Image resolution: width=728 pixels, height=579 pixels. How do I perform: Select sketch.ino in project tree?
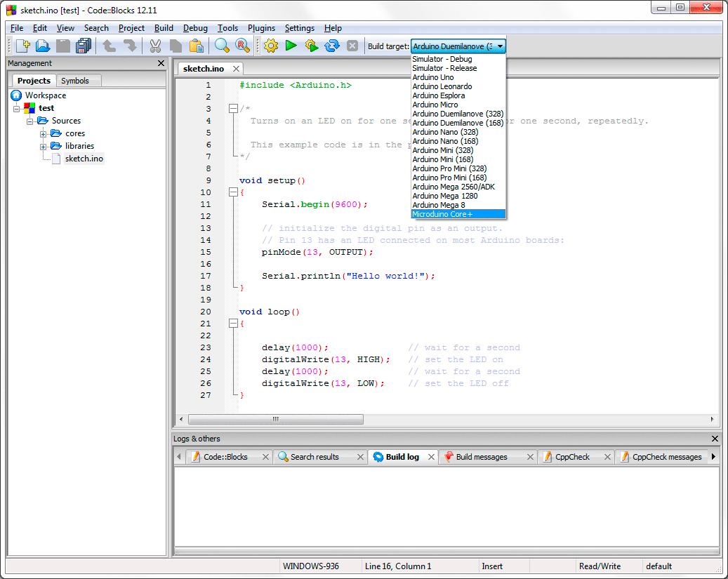(84, 159)
